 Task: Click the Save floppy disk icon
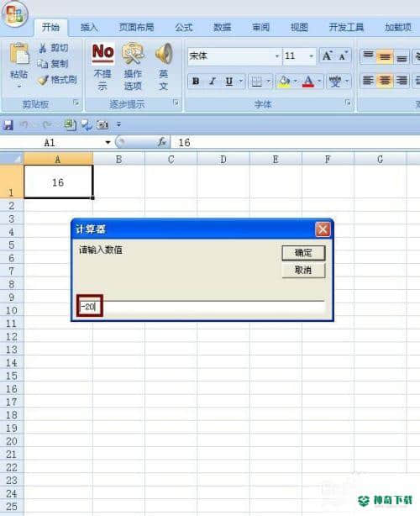coord(8,124)
